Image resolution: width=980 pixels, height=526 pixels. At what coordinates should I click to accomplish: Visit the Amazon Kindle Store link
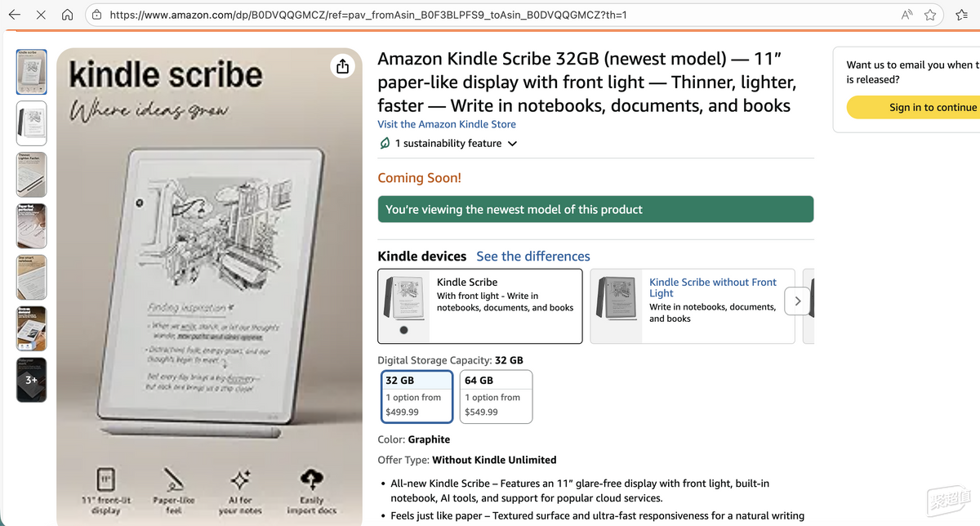coord(447,124)
